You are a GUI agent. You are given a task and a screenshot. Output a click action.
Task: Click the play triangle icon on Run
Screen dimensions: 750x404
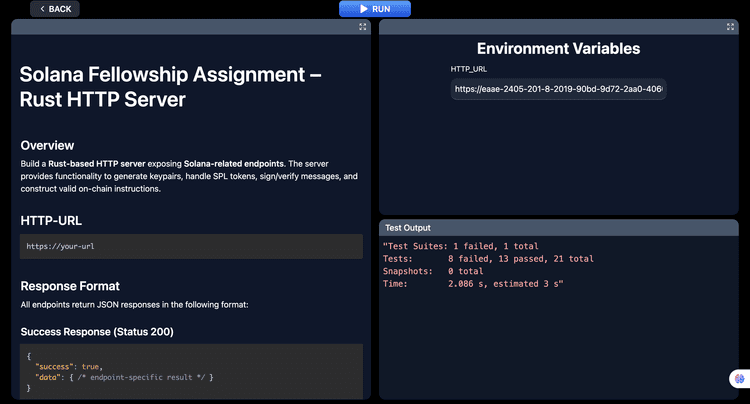[x=364, y=9]
